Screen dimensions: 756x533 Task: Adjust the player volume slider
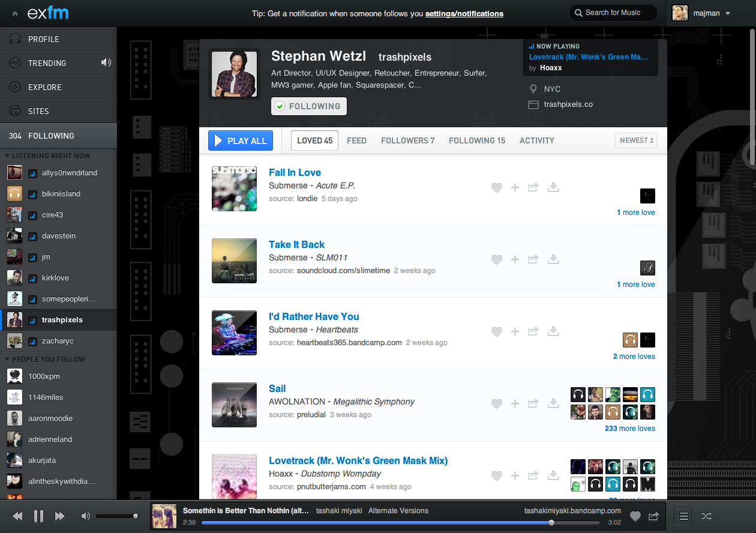click(x=117, y=516)
